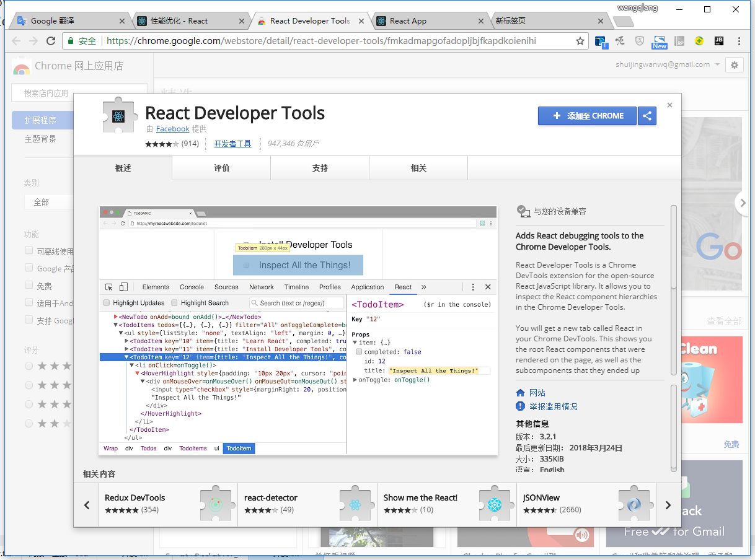Expand the account email dropdown
The height and width of the screenshot is (560, 755).
pyautogui.click(x=717, y=65)
